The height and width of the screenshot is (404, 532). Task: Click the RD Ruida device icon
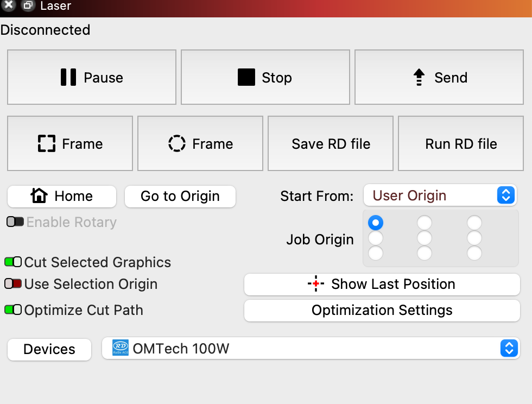121,348
